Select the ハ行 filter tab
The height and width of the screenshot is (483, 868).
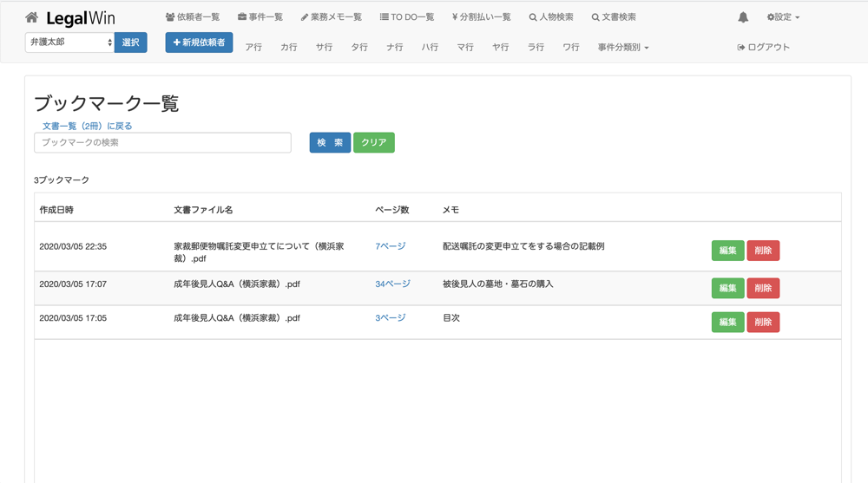click(x=430, y=48)
